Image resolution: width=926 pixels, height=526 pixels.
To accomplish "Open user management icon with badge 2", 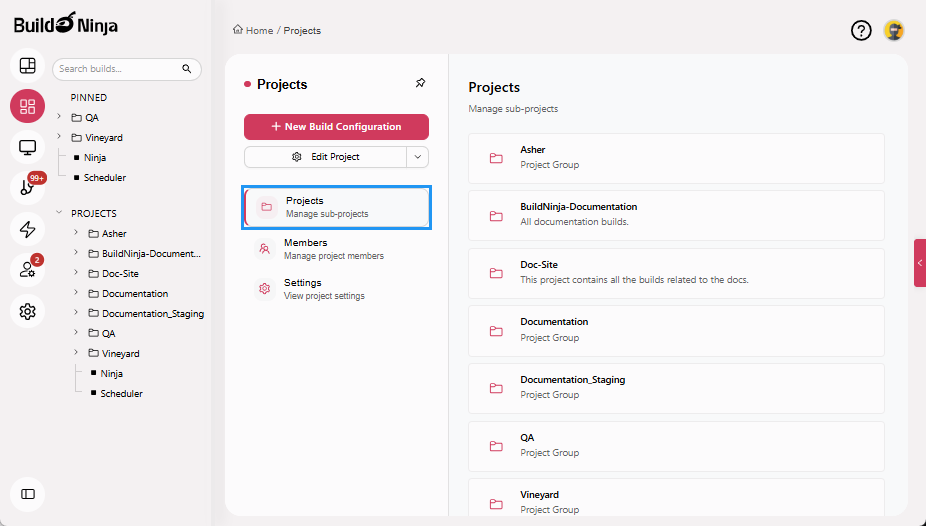I will point(28,270).
